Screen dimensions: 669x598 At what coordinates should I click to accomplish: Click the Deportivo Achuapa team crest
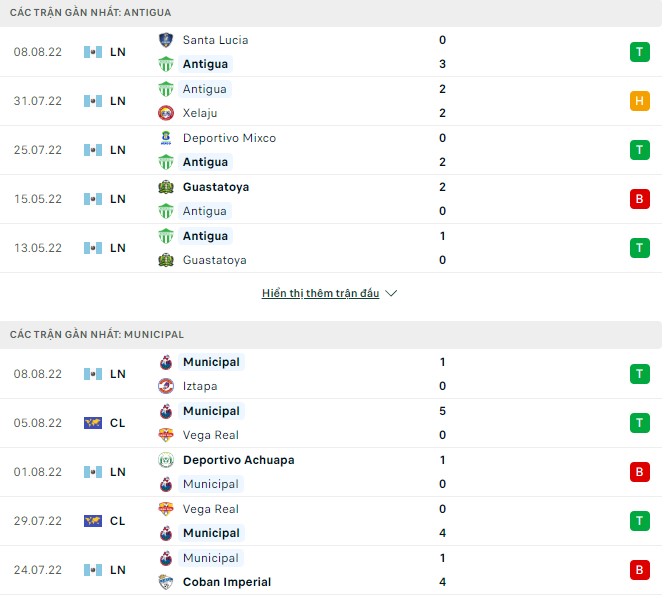pos(166,460)
